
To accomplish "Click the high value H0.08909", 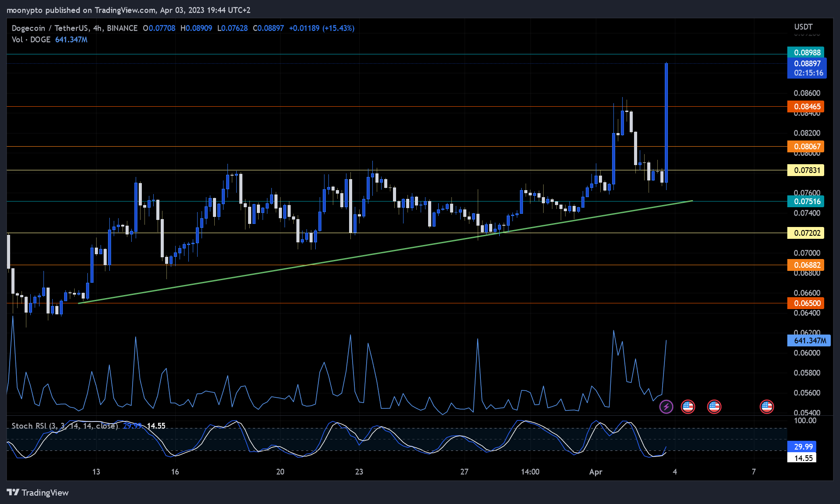I will click(x=196, y=28).
